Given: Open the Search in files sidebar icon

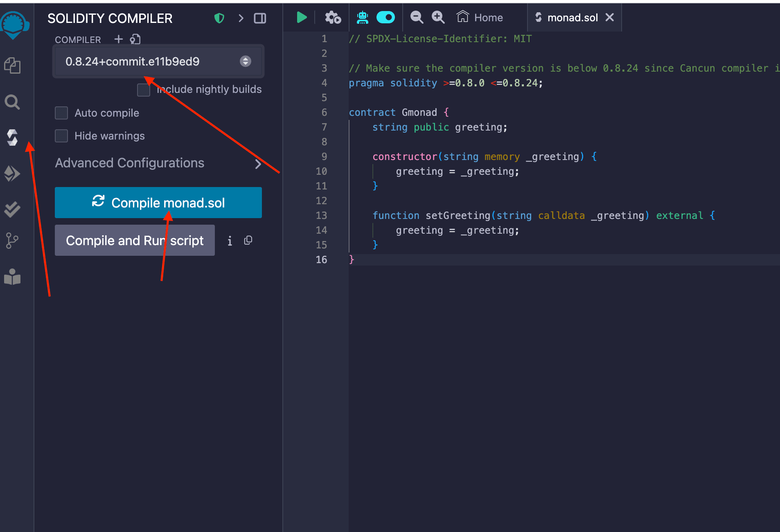Looking at the screenshot, I should coord(12,102).
